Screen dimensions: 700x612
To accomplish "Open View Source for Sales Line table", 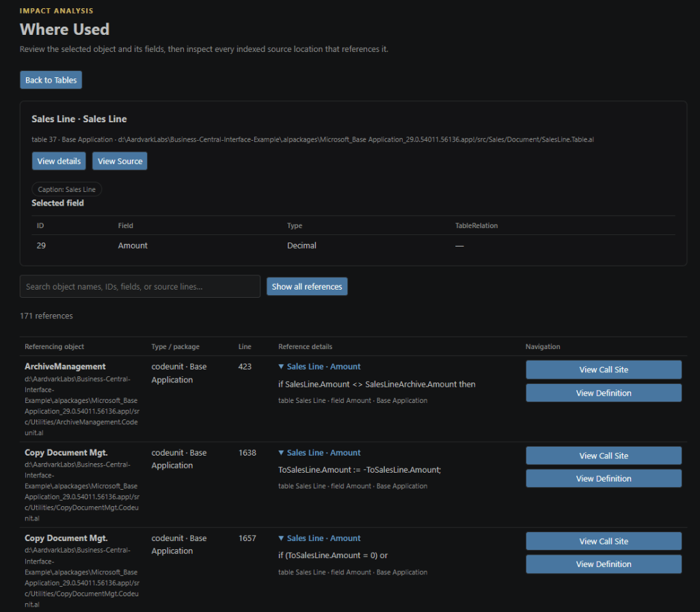I will pyautogui.click(x=120, y=161).
